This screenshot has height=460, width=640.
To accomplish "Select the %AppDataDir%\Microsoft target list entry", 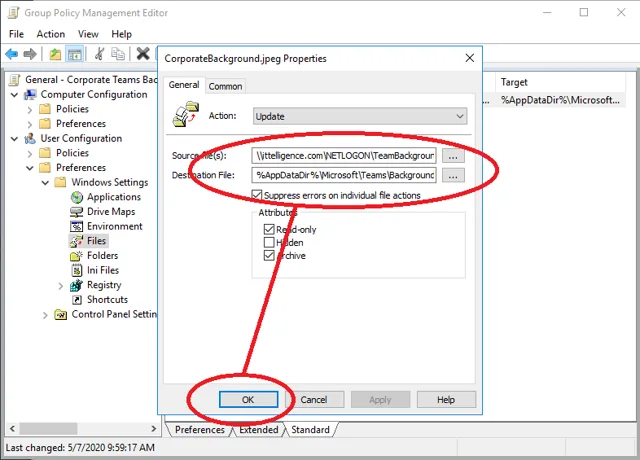I will point(560,100).
